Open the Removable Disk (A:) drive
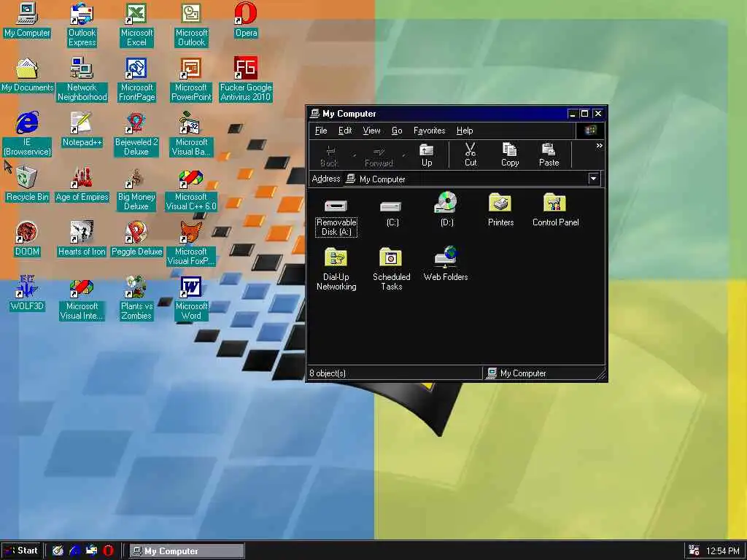Screen dimensions: 747x560 336,216
